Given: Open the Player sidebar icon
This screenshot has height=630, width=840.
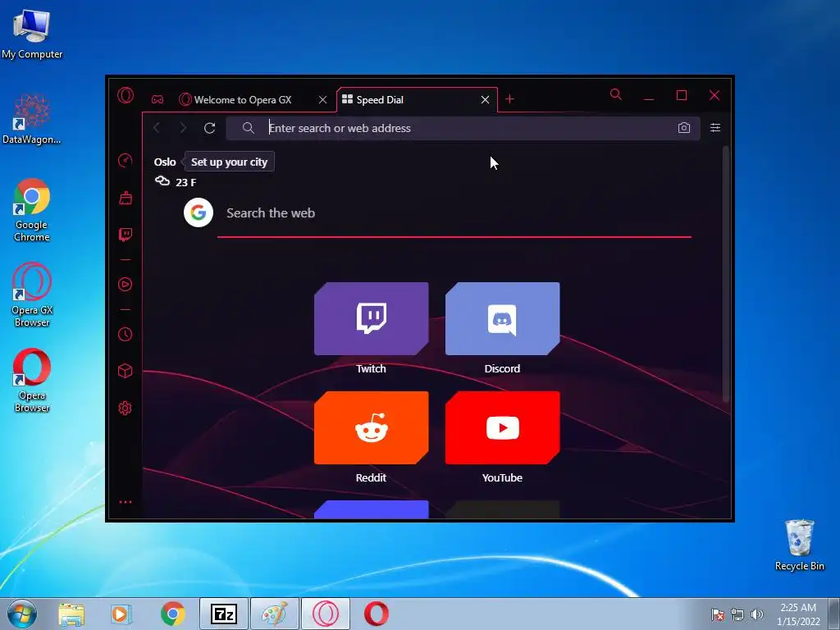Looking at the screenshot, I should click(x=126, y=284).
